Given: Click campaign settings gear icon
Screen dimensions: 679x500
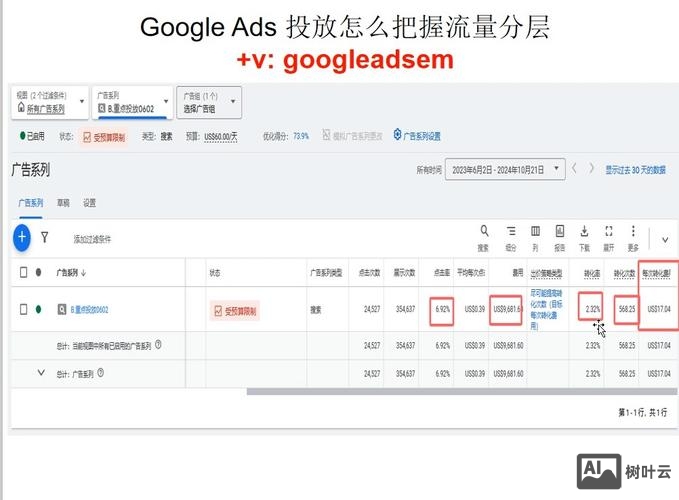Looking at the screenshot, I should coord(397,135).
